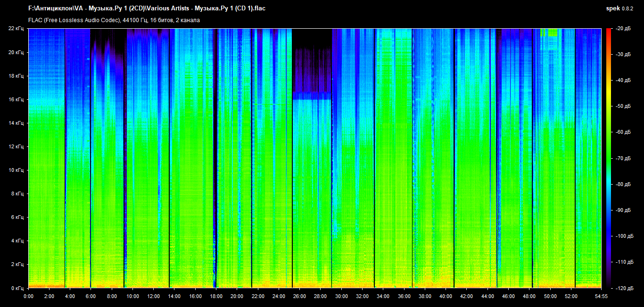Click the 0:00 time axis label

click(x=28, y=296)
